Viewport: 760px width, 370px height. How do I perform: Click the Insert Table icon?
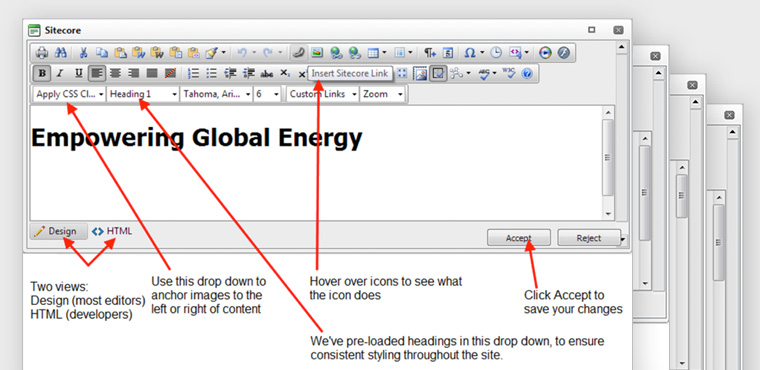pyautogui.click(x=373, y=52)
